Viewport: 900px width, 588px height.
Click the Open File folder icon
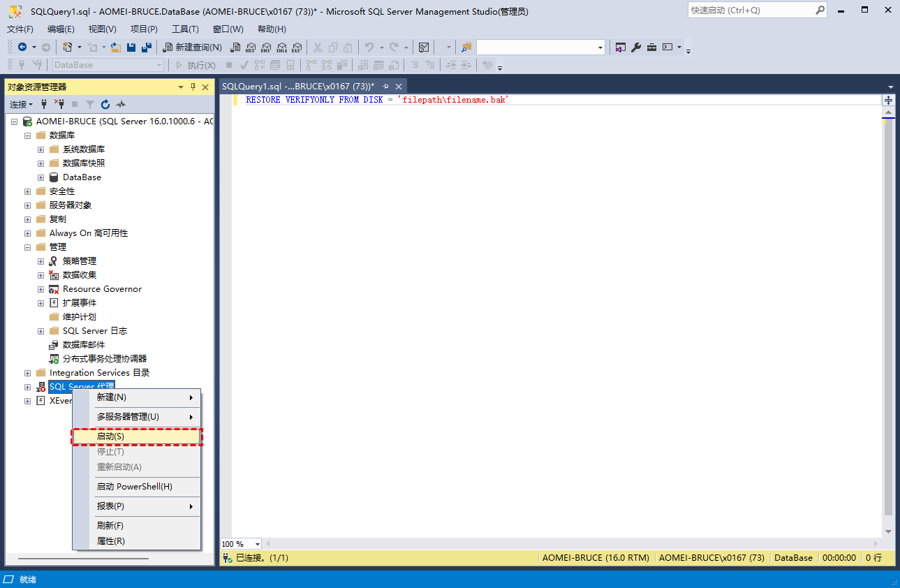116,47
